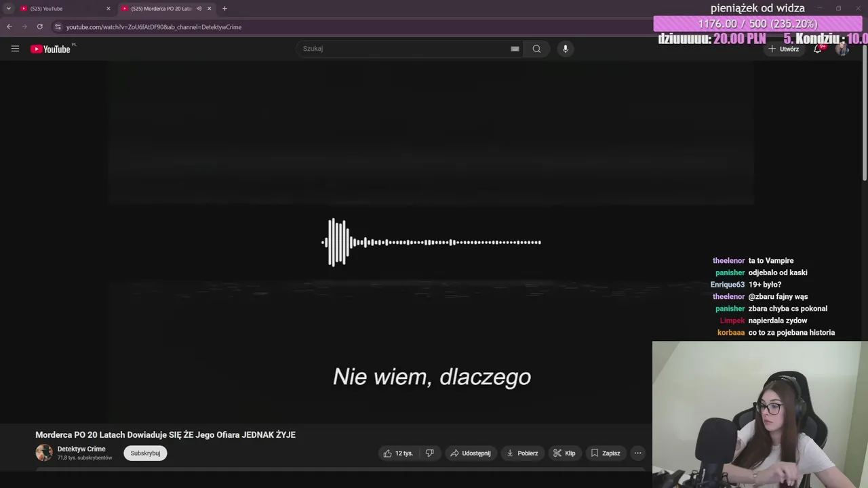Click the video title Morderca PO 20 Latach
The image size is (868, 488).
pyautogui.click(x=165, y=435)
